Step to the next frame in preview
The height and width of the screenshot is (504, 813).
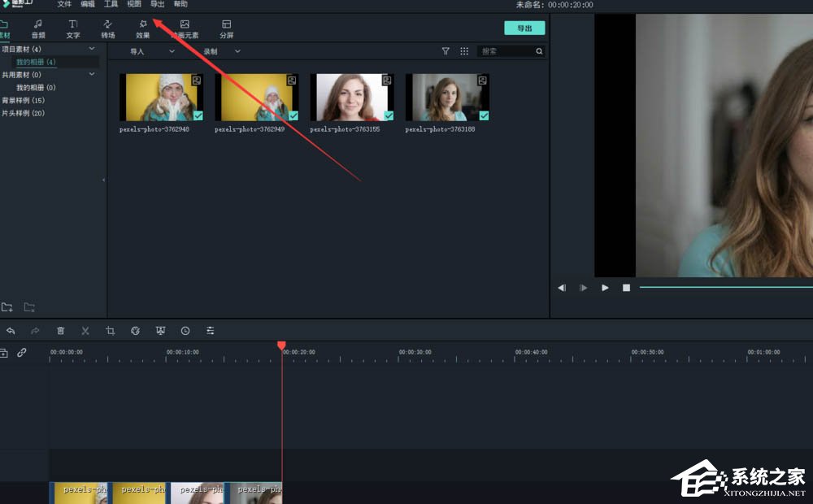(x=583, y=288)
